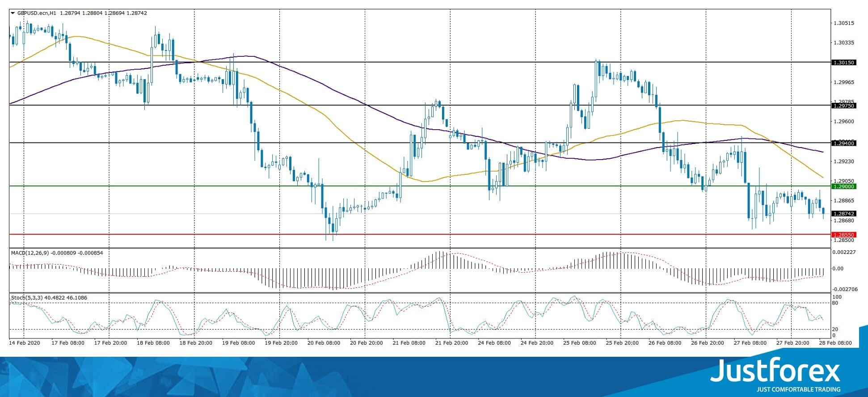Screen dimensions: 868x397
Task: Click the 18 Feb 20:00 time label
Action: 195,343
